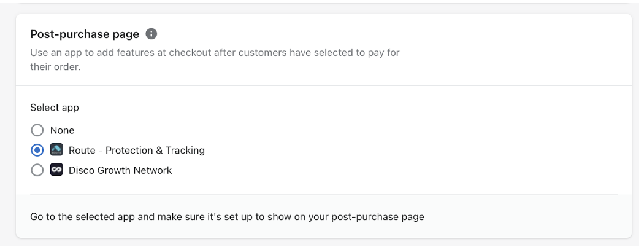
Task: Click the "Select app" field label
Action: [x=55, y=108]
